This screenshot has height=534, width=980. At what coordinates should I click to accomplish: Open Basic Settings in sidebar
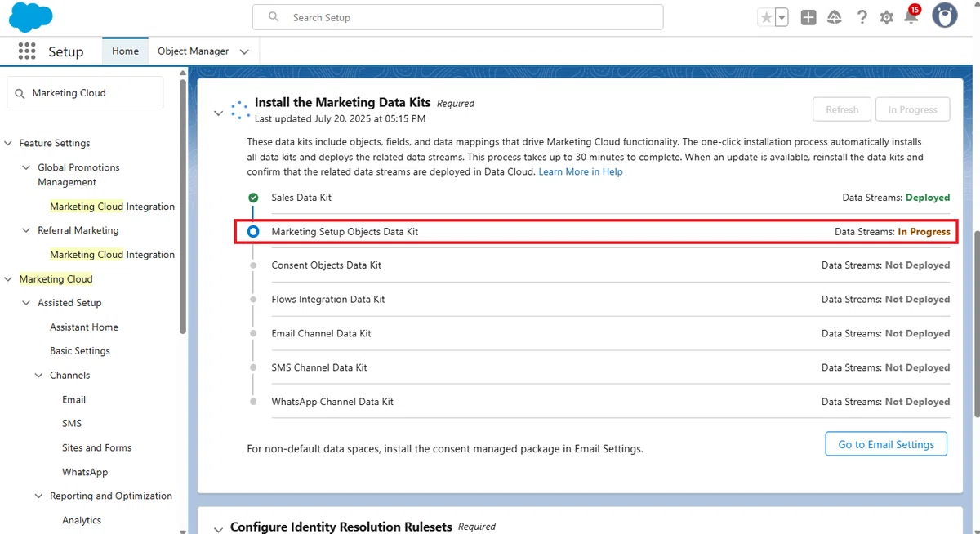(80, 351)
